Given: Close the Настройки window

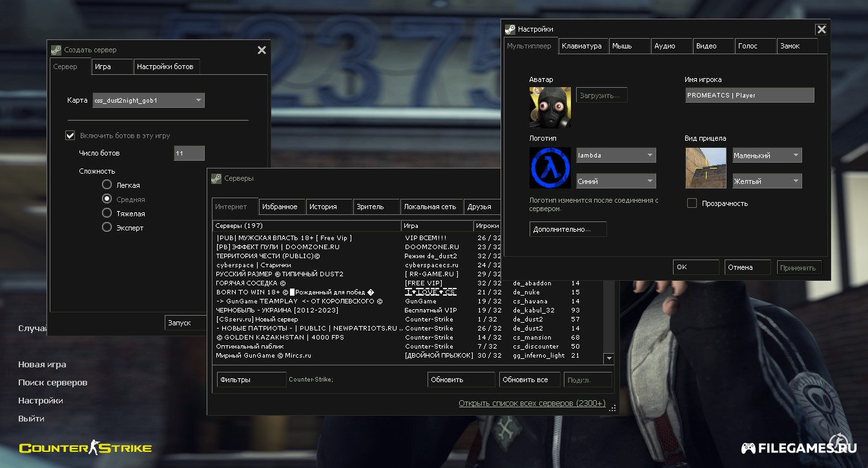Looking at the screenshot, I should (821, 30).
